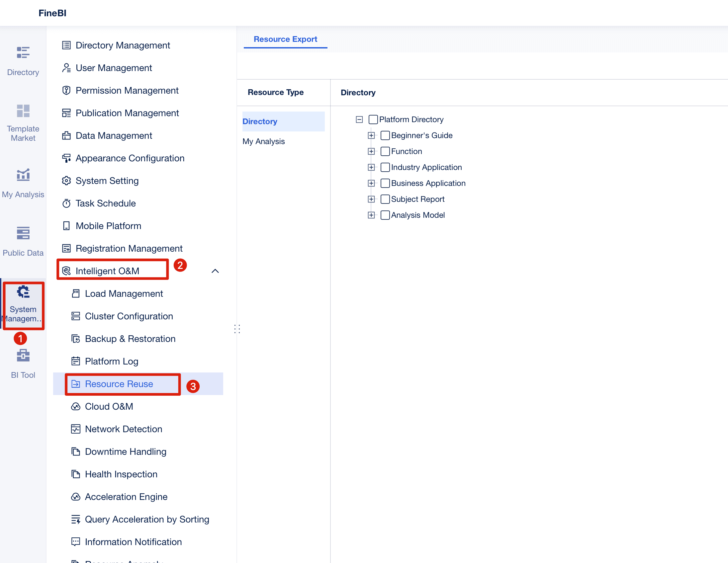728x563 pixels.
Task: Open the Backup & Restoration menu item
Action: pyautogui.click(x=130, y=339)
